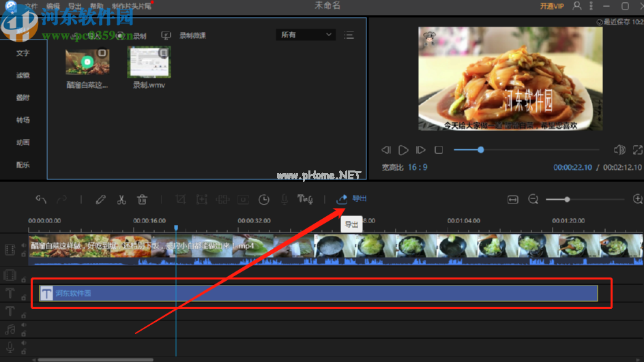Select the 配乐 music sidebar tab
644x362 pixels.
pos(23,165)
